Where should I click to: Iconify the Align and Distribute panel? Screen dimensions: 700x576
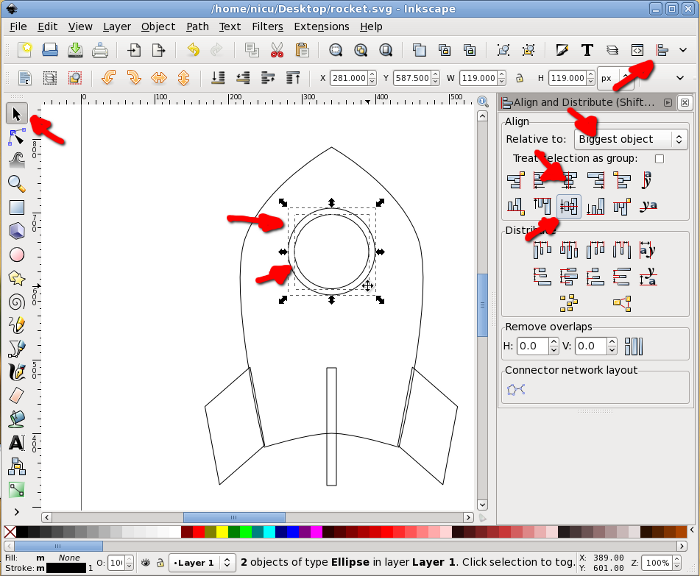click(x=668, y=103)
